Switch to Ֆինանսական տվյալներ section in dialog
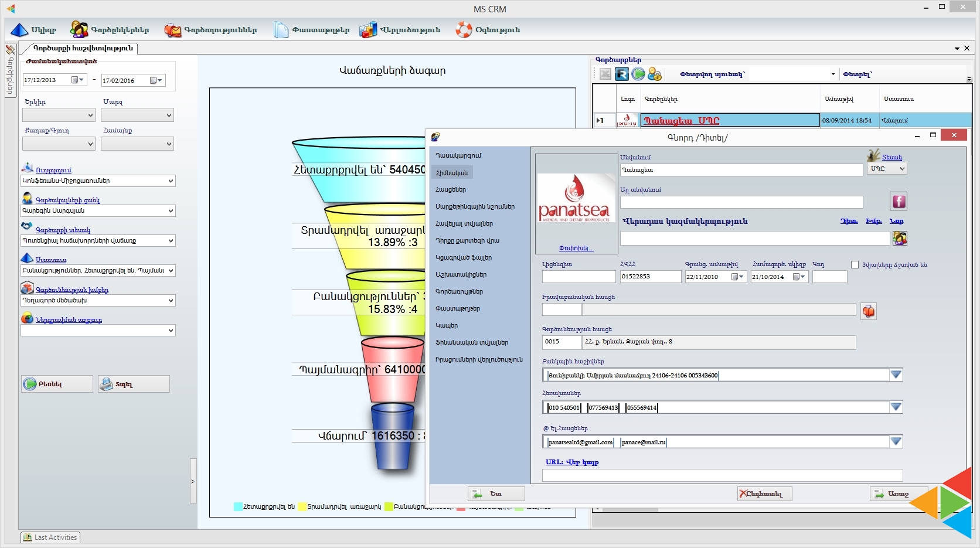The image size is (980, 548). (472, 343)
